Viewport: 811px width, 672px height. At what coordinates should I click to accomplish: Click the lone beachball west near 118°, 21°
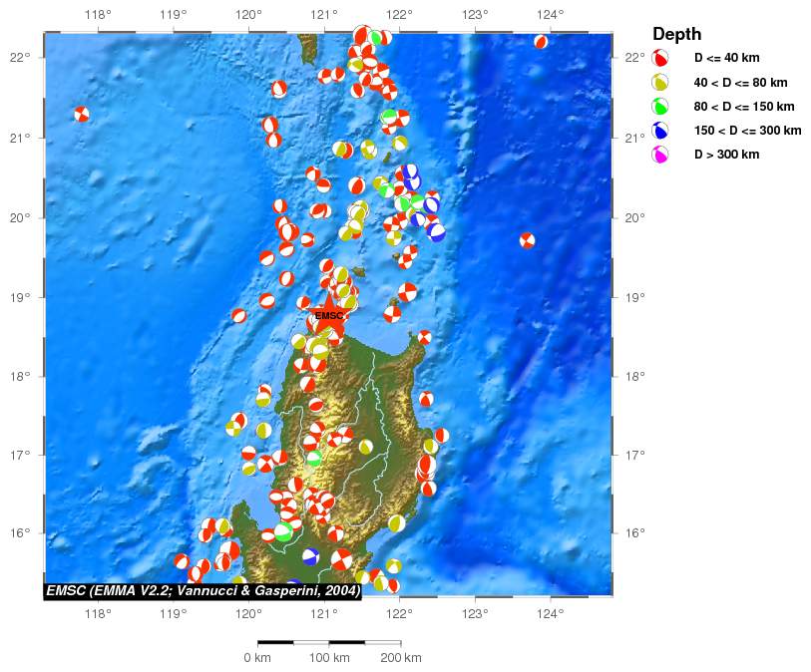[x=81, y=114]
